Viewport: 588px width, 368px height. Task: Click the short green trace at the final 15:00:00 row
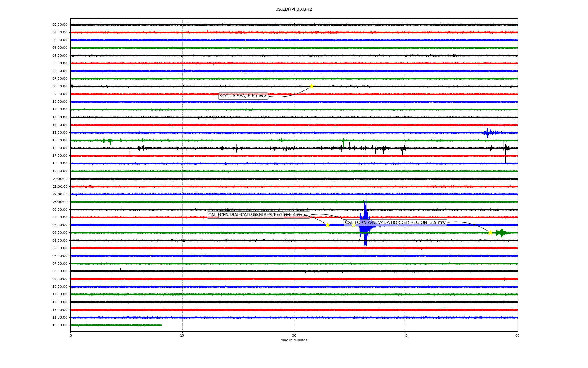coord(116,325)
